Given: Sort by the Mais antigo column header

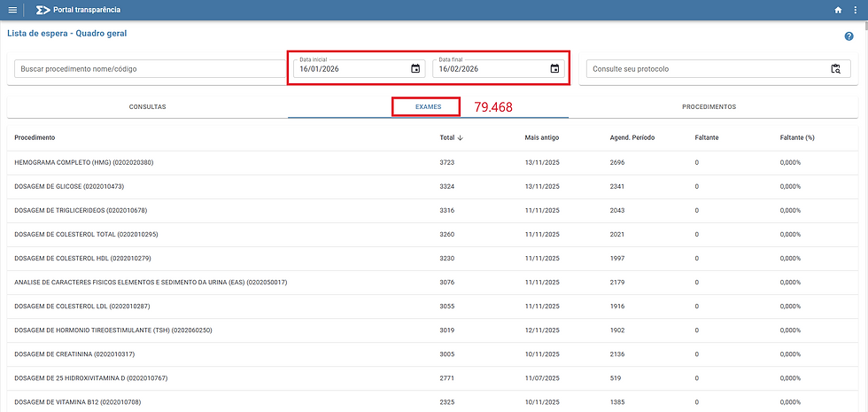Looking at the screenshot, I should tap(542, 137).
